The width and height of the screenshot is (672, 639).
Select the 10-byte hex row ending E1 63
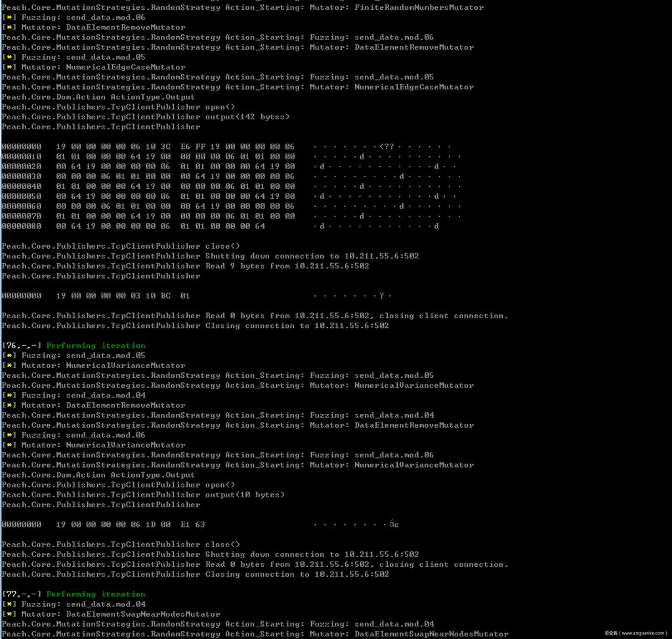click(x=130, y=524)
